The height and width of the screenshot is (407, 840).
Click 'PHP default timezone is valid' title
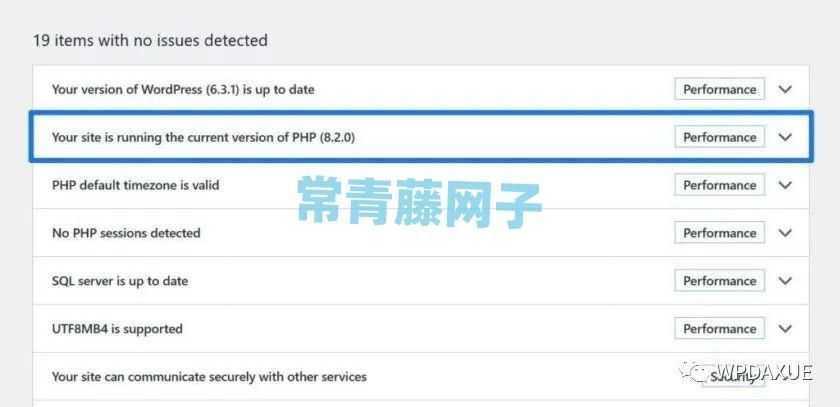pyautogui.click(x=136, y=185)
